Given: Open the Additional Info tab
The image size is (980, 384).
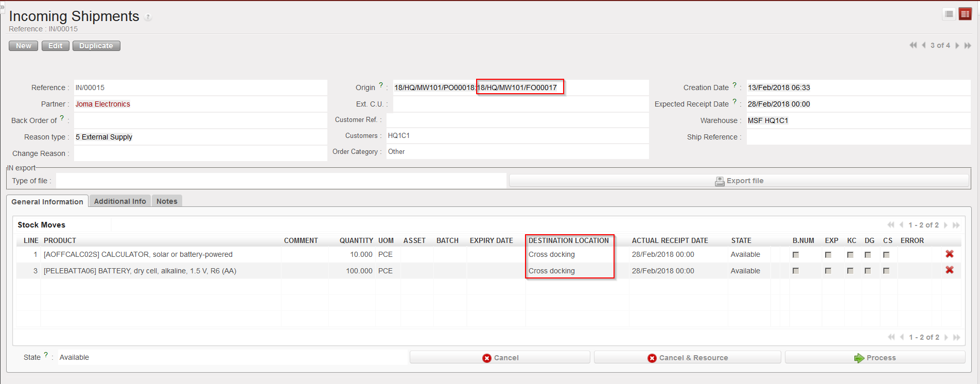Looking at the screenshot, I should coord(120,201).
